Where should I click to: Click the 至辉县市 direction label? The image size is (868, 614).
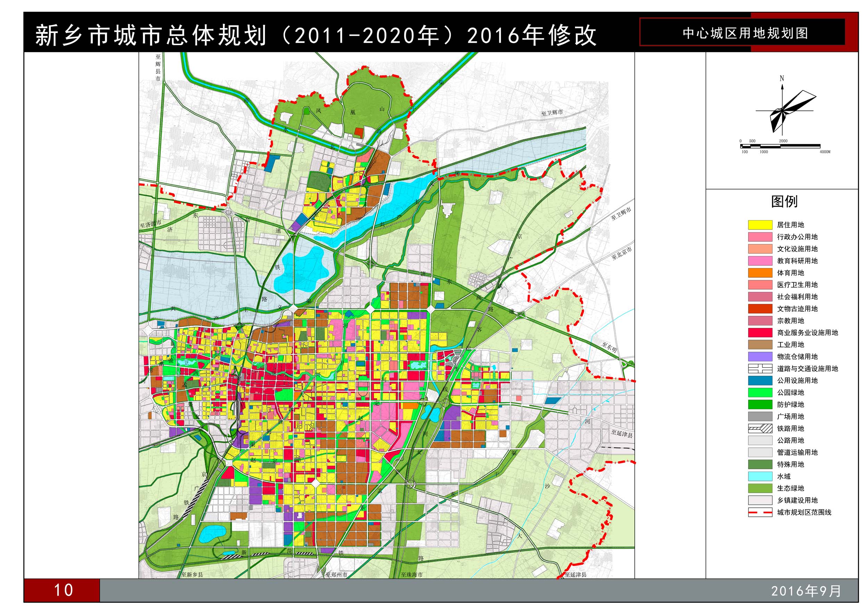click(x=158, y=68)
